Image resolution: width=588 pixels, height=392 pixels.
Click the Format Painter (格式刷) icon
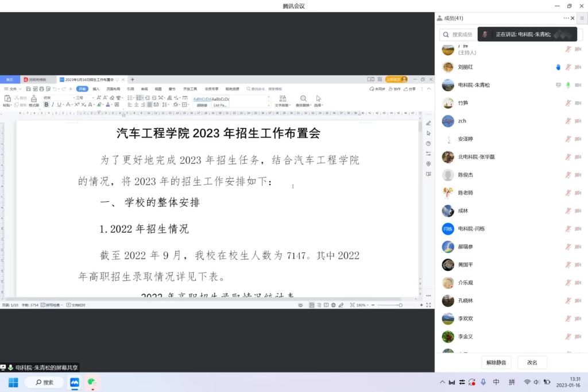click(x=34, y=100)
